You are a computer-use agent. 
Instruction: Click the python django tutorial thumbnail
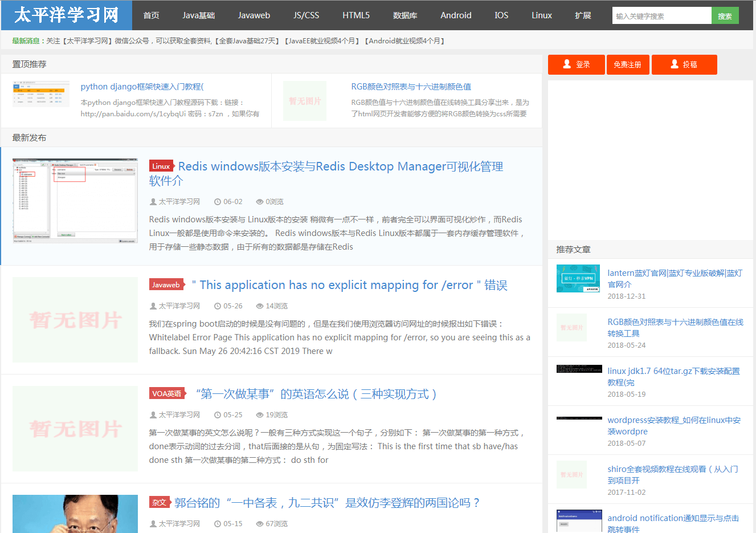click(41, 94)
